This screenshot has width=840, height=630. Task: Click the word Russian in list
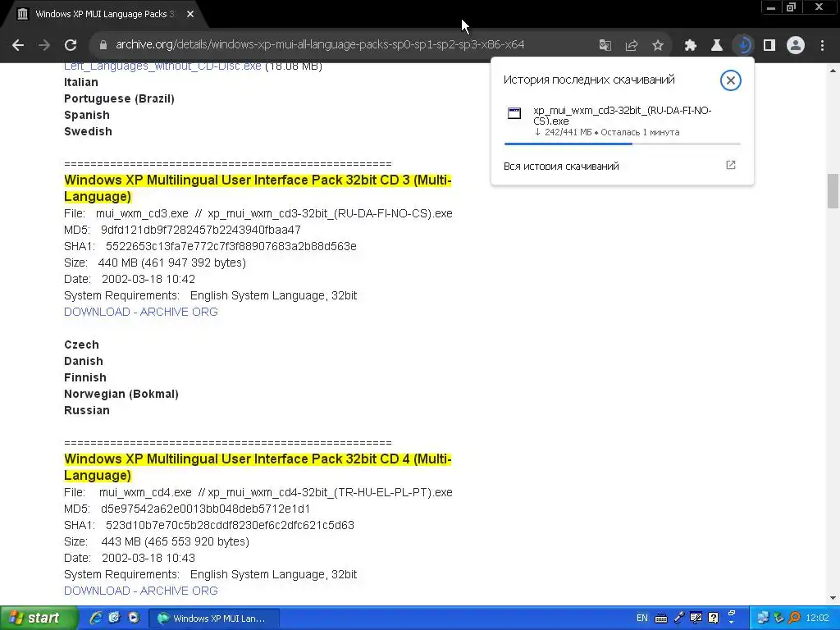(87, 410)
